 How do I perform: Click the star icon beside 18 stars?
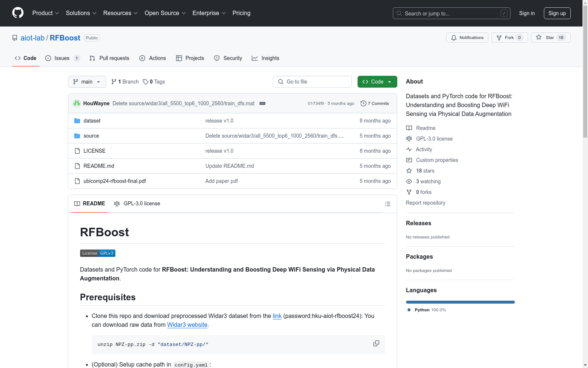(x=409, y=171)
